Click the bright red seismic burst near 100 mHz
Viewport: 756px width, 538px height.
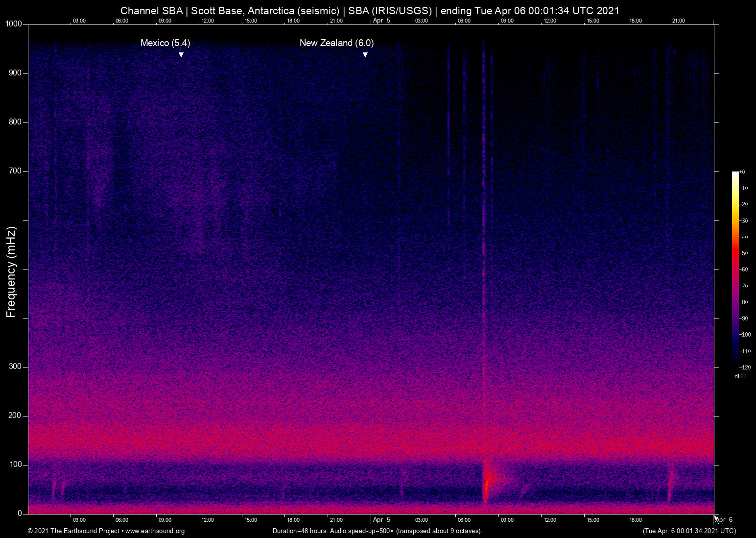click(486, 485)
